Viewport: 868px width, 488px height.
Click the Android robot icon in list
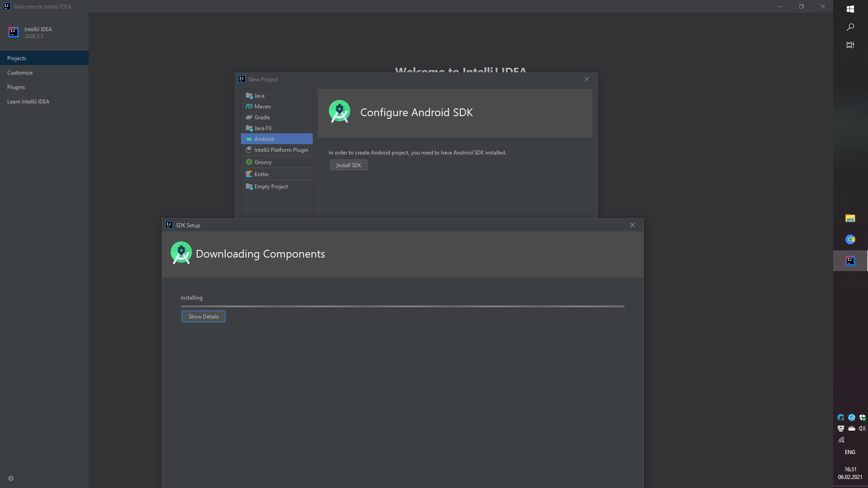249,139
